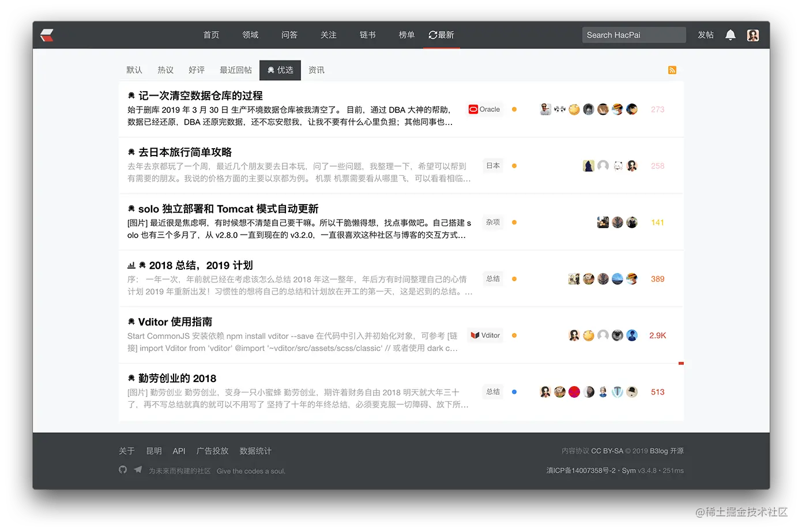Viewport: 802px width, 532px height.
Task: Switch to the 热议 tab
Action: click(165, 70)
